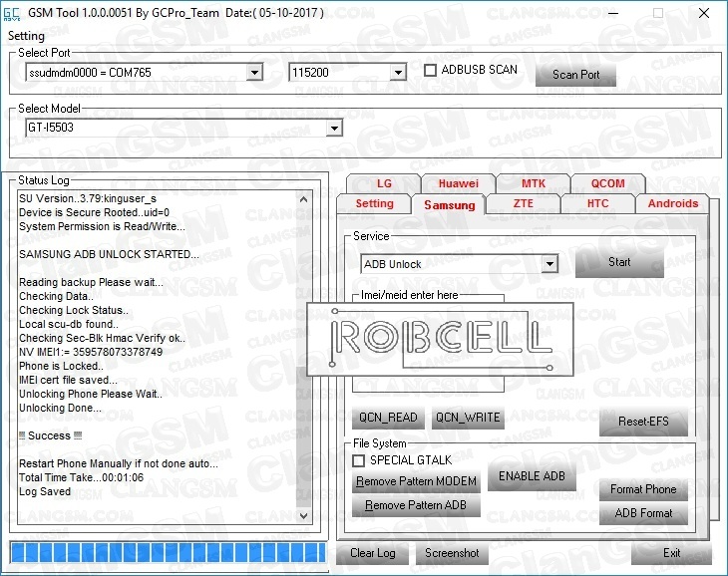Screen dimensions: 728x576
Task: Switch to the QCOM tab
Action: [x=607, y=183]
